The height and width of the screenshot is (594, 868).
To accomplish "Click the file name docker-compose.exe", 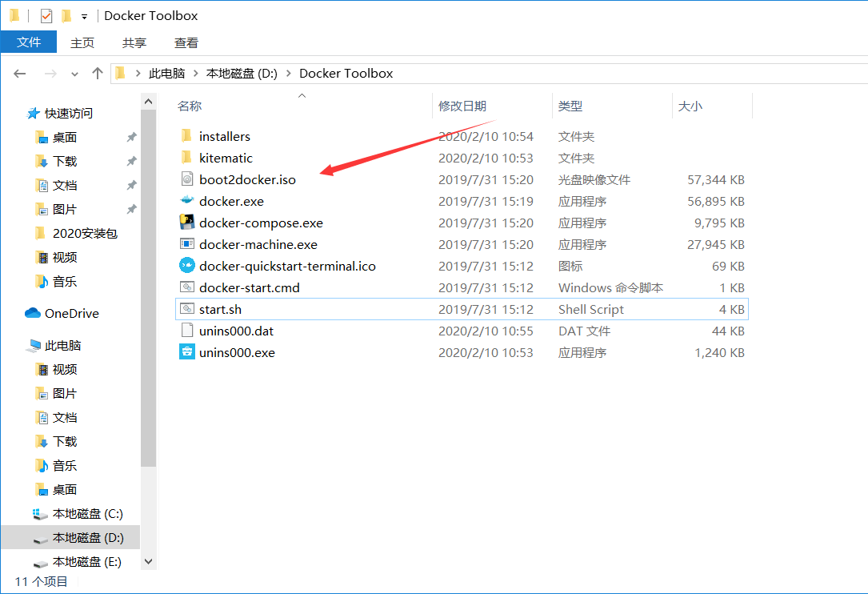I will (261, 223).
